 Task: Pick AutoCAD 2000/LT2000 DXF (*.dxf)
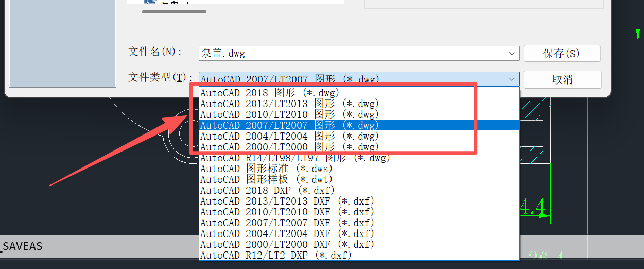(359, 244)
